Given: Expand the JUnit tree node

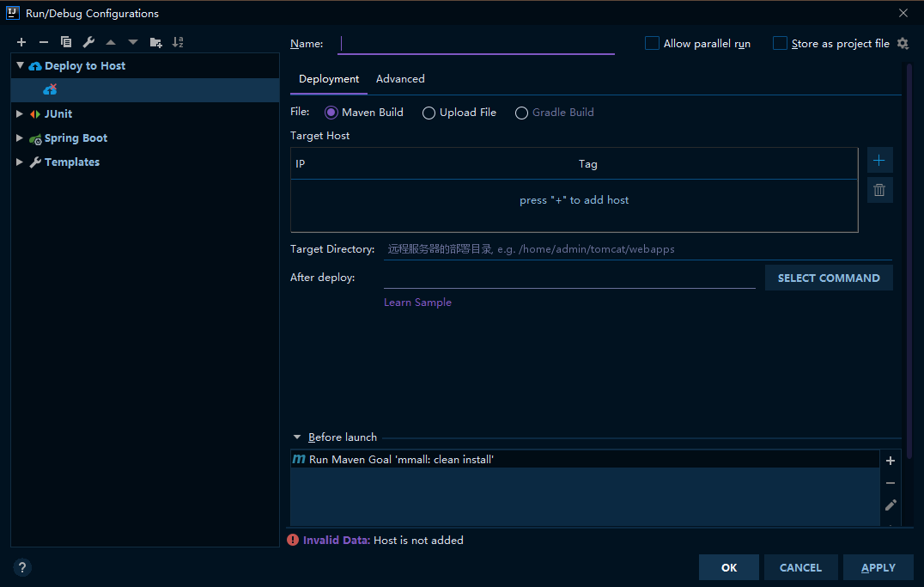Looking at the screenshot, I should [x=20, y=113].
